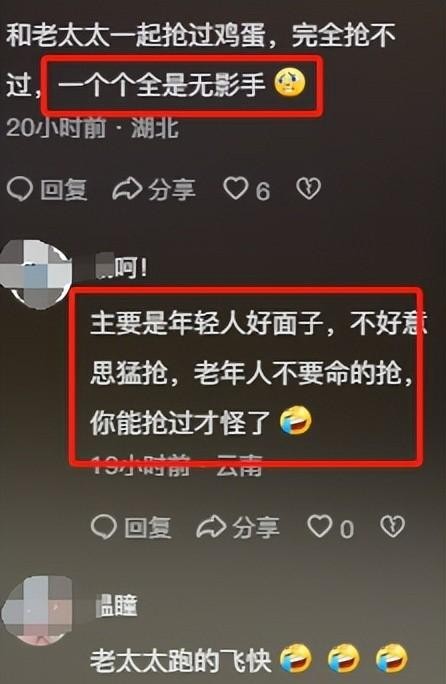This screenshot has width=446, height=684.
Task: Tap reply bubble icon under Yunnan comment
Action: point(104,527)
